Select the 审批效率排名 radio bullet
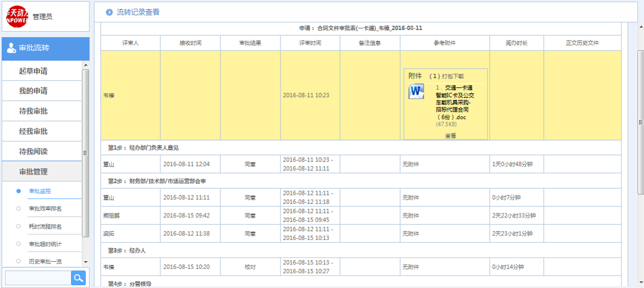The width and height of the screenshot is (644, 288). (19, 209)
